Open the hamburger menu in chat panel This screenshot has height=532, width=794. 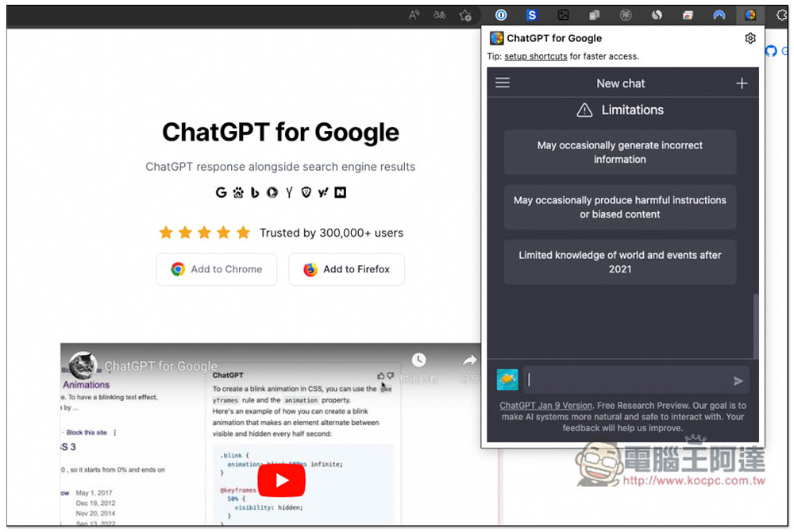503,83
